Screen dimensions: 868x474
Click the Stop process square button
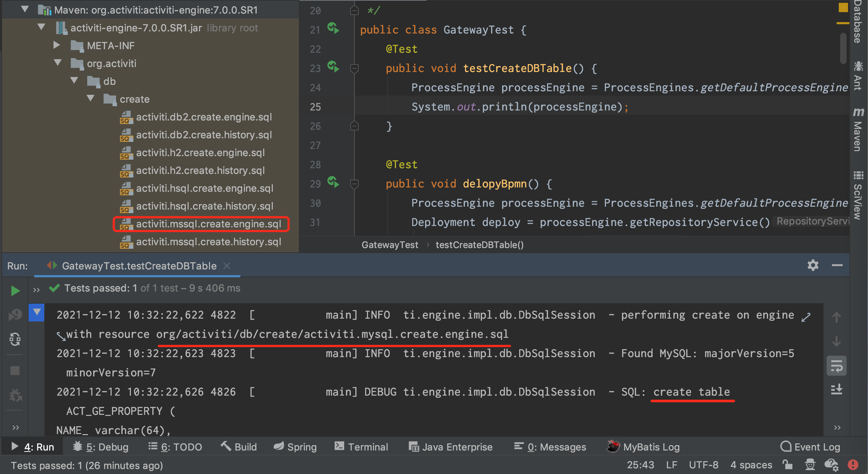point(15,371)
